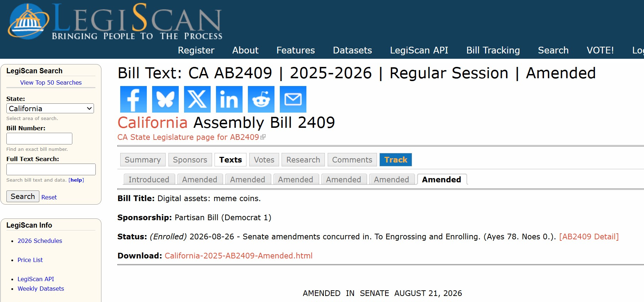Share bill on X icon
Image resolution: width=644 pixels, height=302 pixels.
(x=197, y=99)
